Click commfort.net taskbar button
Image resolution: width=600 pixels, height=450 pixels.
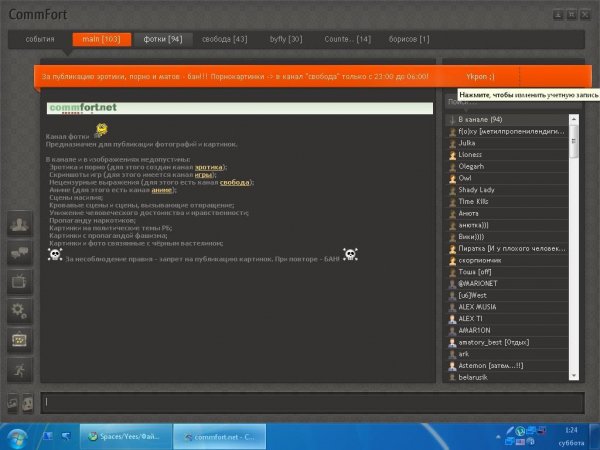pyautogui.click(x=220, y=437)
